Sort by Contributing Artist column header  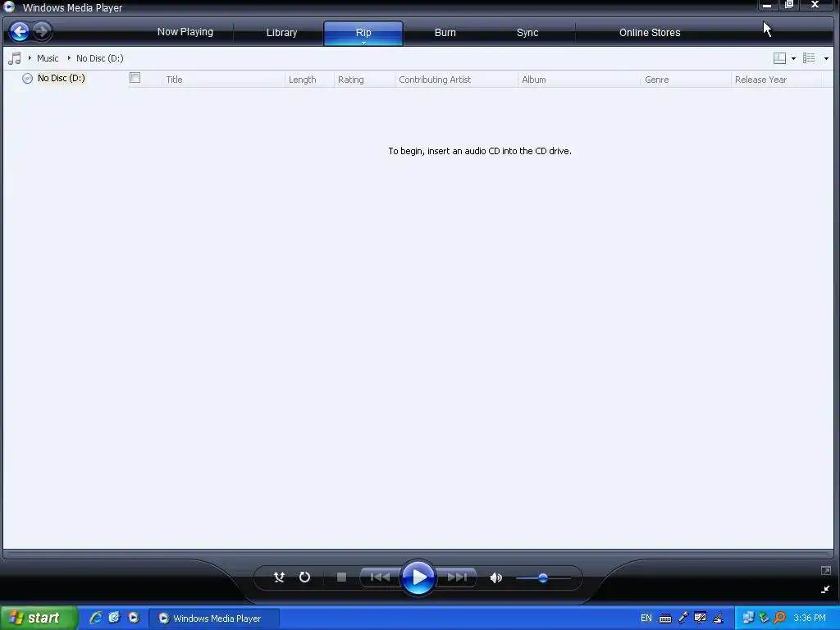tap(456, 80)
